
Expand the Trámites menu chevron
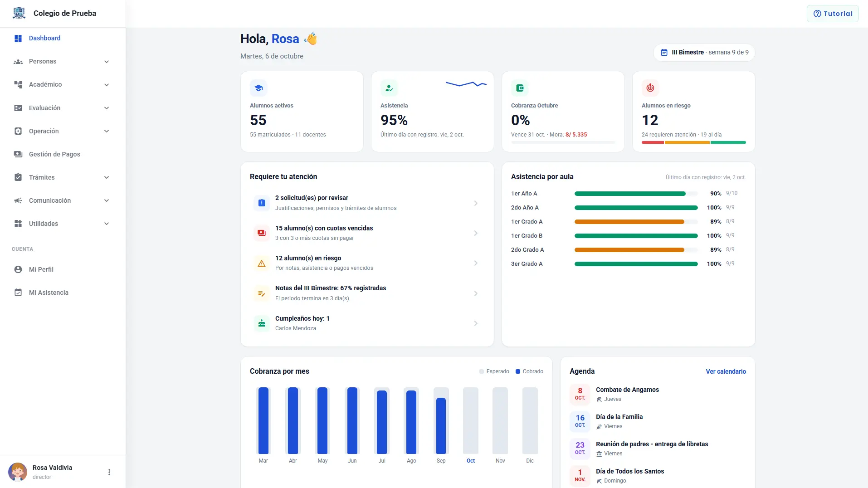click(x=107, y=177)
